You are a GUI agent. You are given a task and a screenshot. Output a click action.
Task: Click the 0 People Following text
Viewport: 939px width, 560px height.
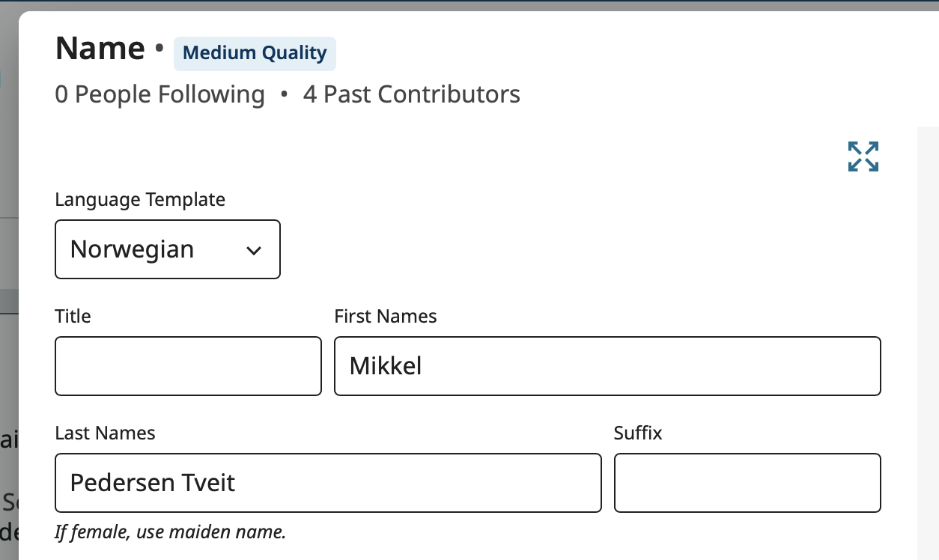tap(159, 94)
